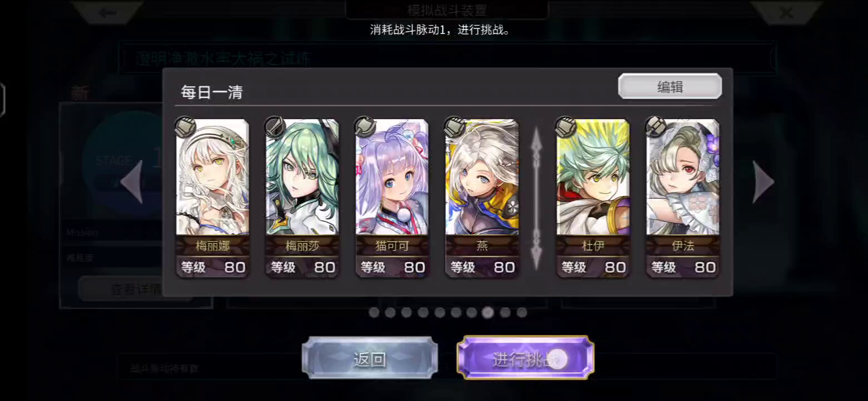Select the last party page dot
868x401 pixels.
pyautogui.click(x=521, y=312)
